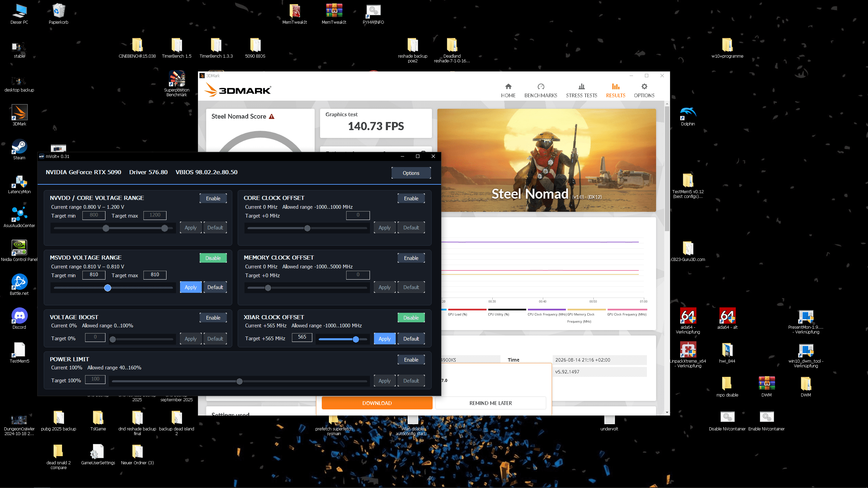
Task: Disable the MSVDD Voltage Range control
Action: [x=213, y=258]
